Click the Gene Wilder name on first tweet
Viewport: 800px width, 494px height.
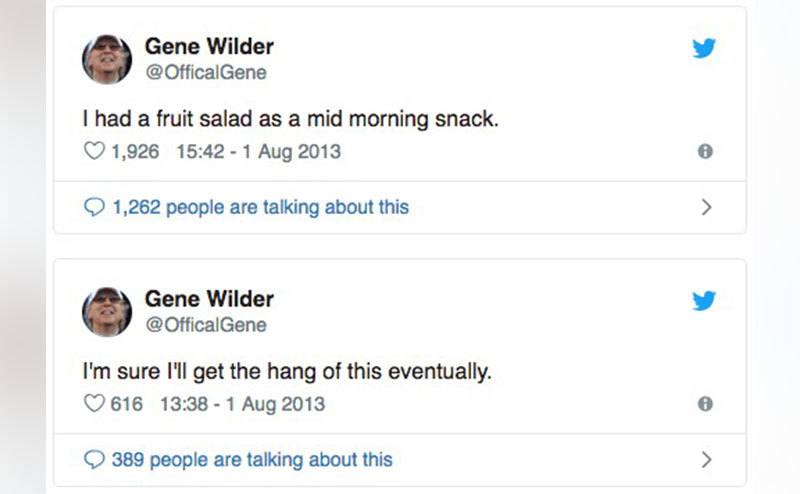pyautogui.click(x=209, y=47)
